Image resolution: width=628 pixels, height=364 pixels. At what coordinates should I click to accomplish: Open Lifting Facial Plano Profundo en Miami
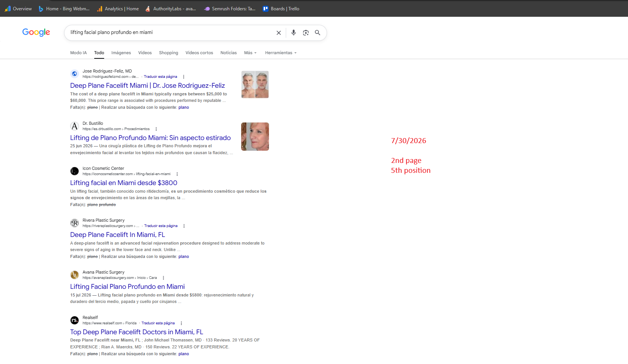click(x=127, y=287)
